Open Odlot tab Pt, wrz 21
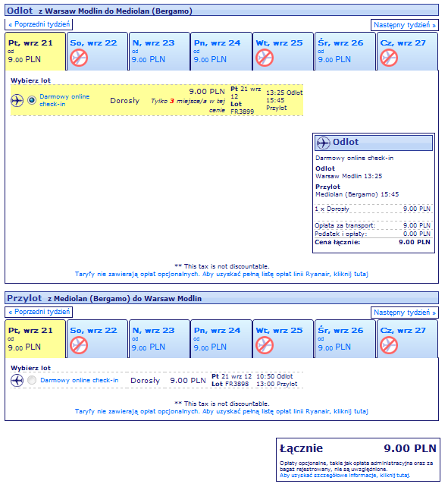Image resolution: width=448 pixels, height=487 pixels. pyautogui.click(x=36, y=52)
